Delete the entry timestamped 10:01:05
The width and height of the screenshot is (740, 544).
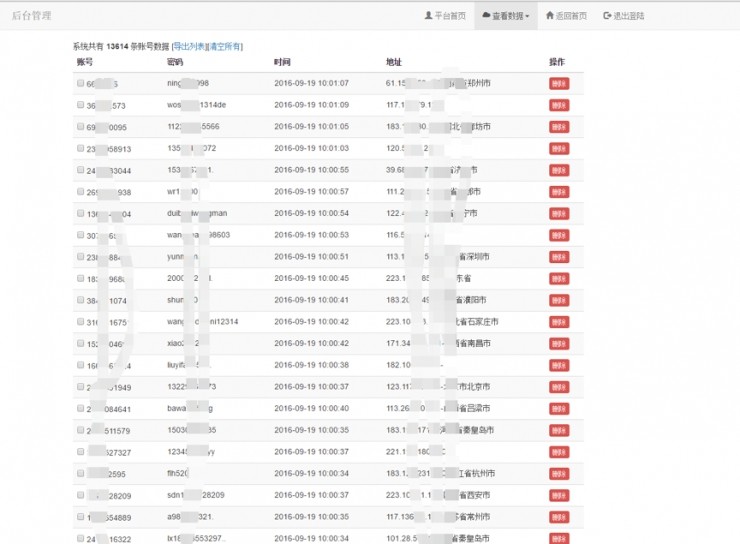click(558, 127)
